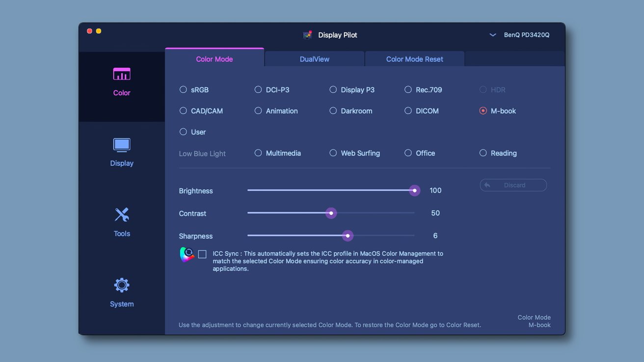This screenshot has width=644, height=362.
Task: Click the Sharpness slider handle
Action: click(348, 236)
